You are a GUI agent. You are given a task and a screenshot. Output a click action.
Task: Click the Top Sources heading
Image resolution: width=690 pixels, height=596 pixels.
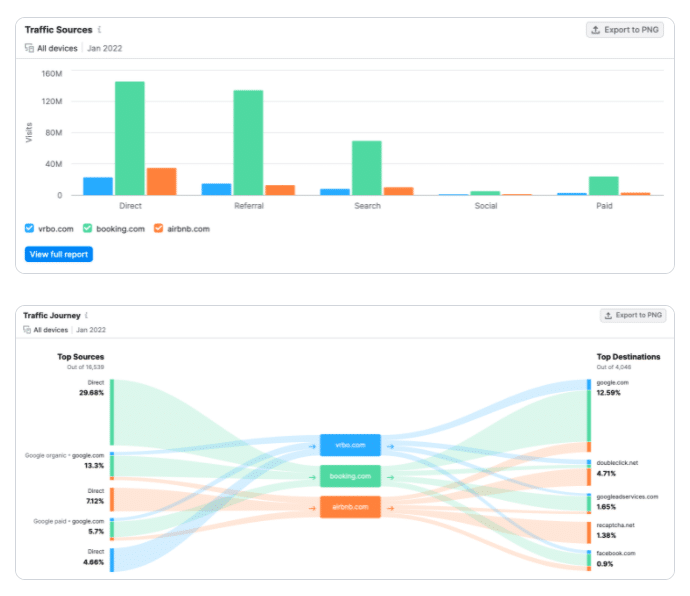[81, 357]
